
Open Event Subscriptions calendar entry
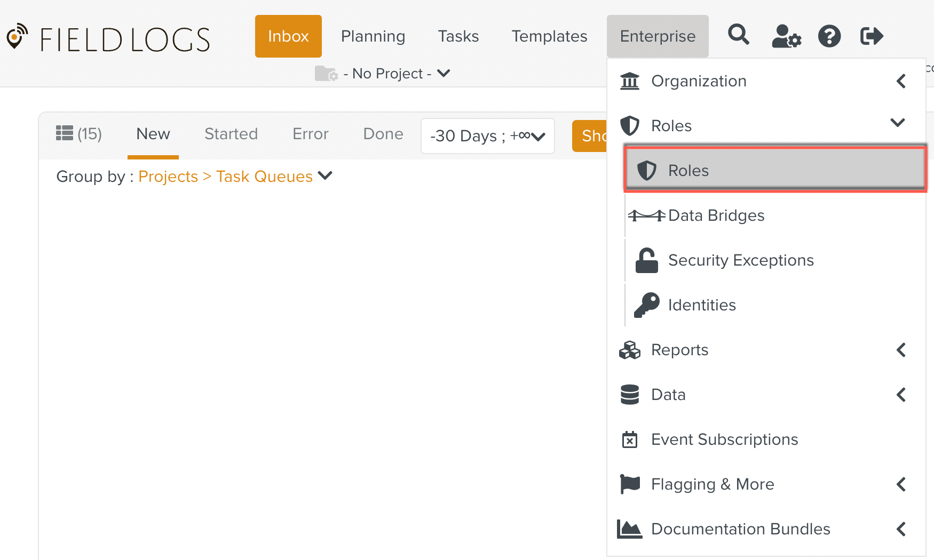(x=724, y=439)
